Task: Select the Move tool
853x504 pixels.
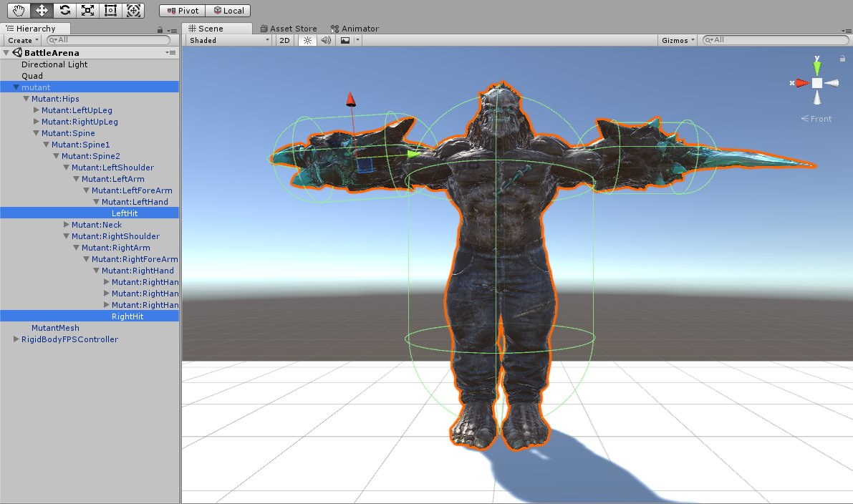Action: click(x=44, y=10)
